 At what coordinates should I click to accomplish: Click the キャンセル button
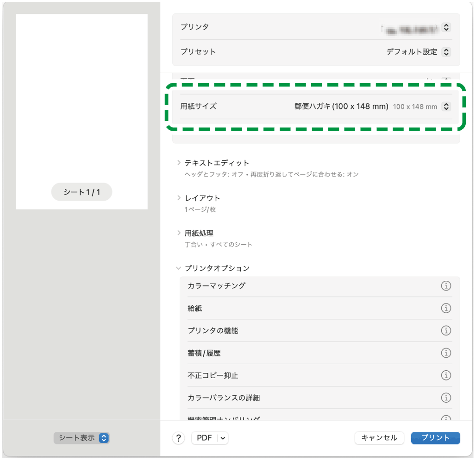pos(379,437)
